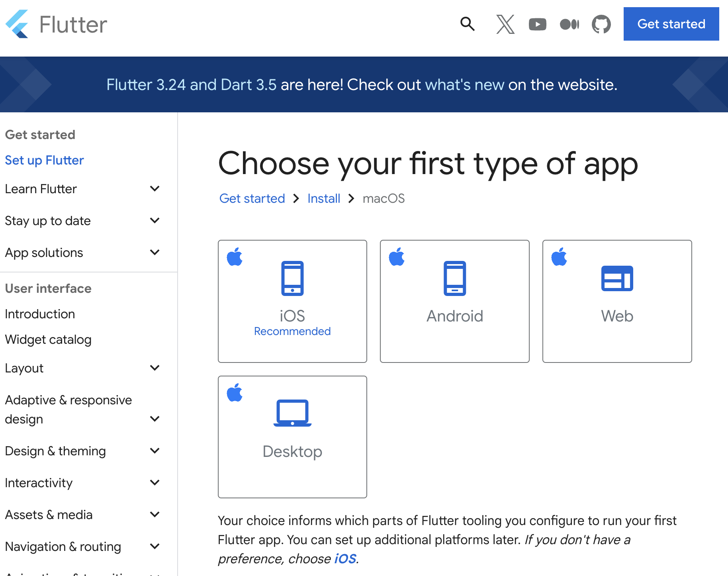Follow the what's new banner link
The image size is (728, 576).
pyautogui.click(x=465, y=85)
